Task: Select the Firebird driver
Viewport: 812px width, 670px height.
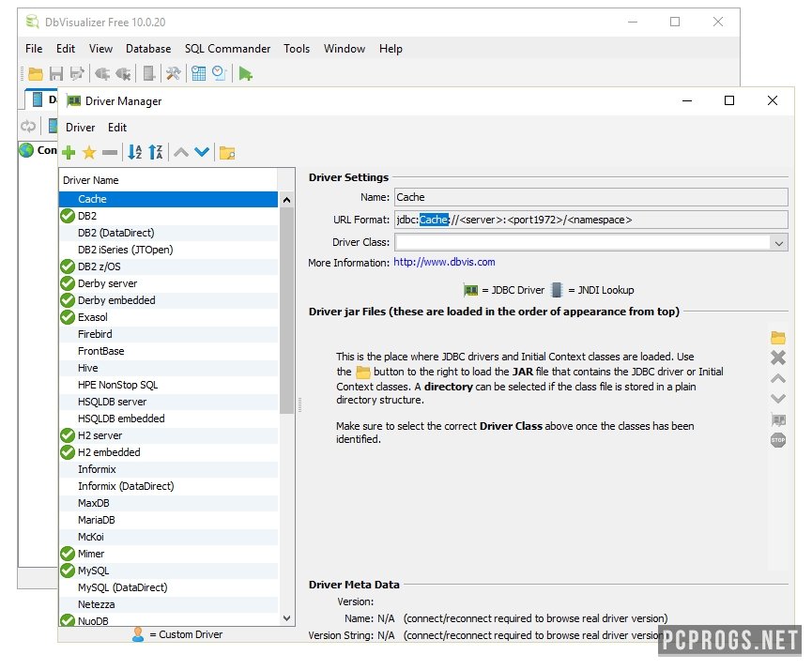Action: [x=168, y=334]
